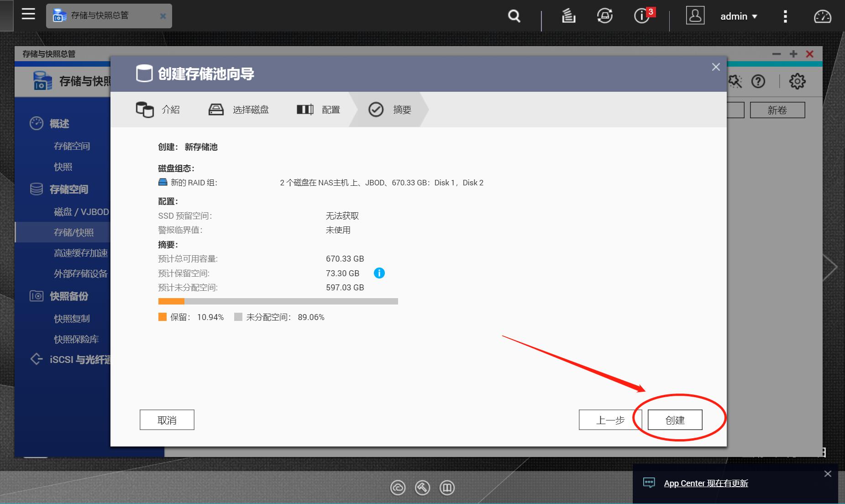Open the hamburger main menu
Screen dimensions: 845x504
(x=28, y=14)
